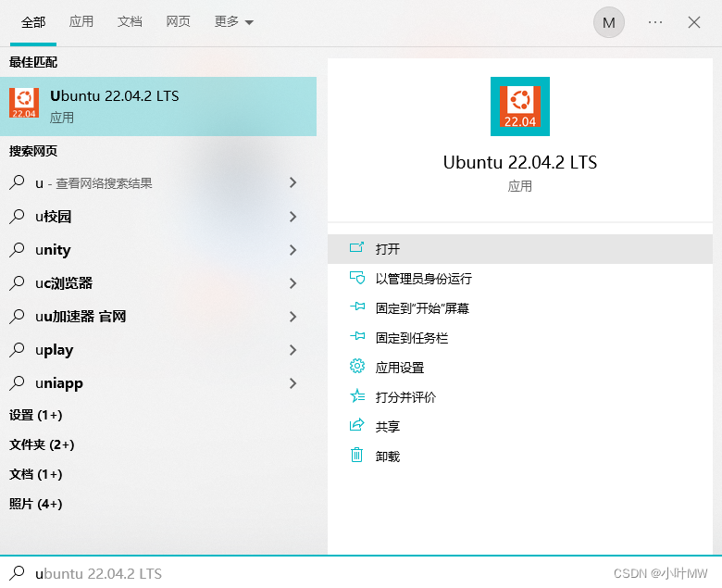Expand the web results arrow for u
722x588 pixels.
pyautogui.click(x=293, y=182)
